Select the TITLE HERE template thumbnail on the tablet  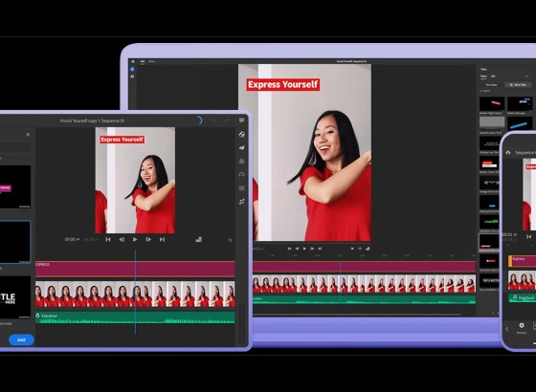(15, 297)
